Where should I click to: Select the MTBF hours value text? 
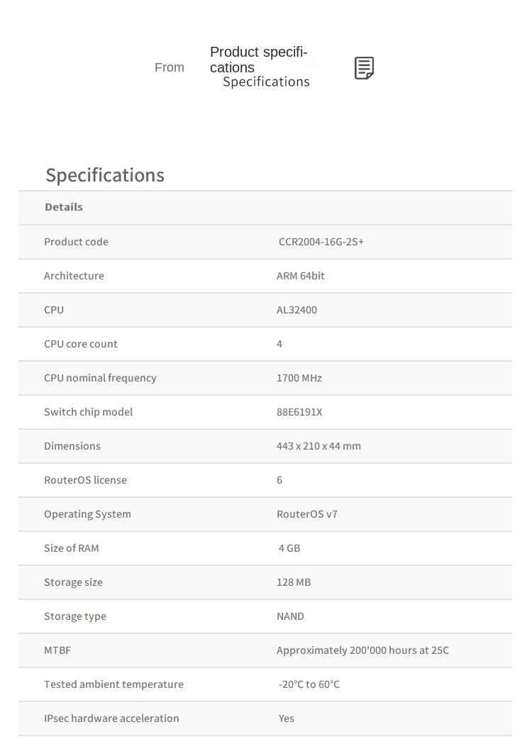(362, 650)
